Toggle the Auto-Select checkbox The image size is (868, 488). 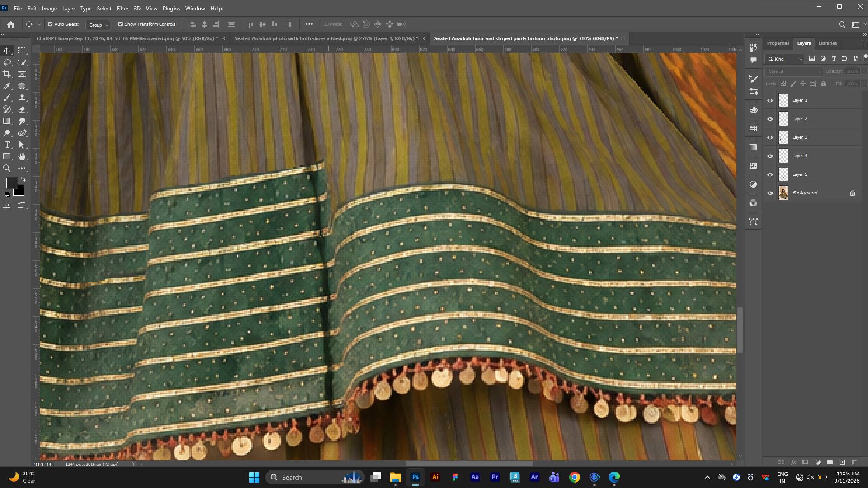tap(50, 24)
